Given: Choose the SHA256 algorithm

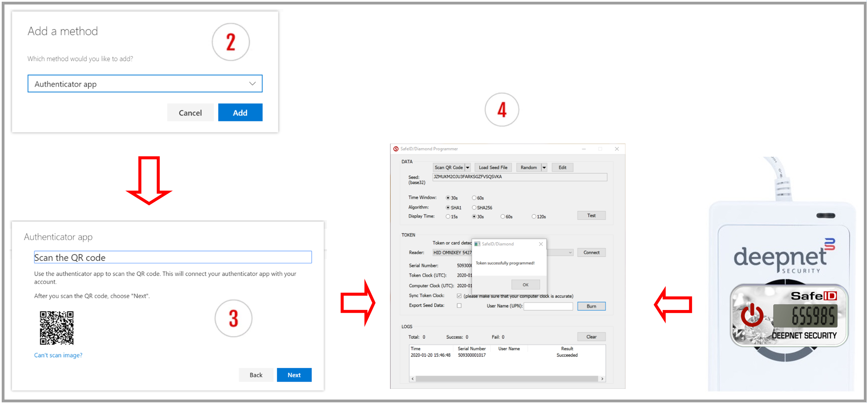Looking at the screenshot, I should (x=474, y=207).
